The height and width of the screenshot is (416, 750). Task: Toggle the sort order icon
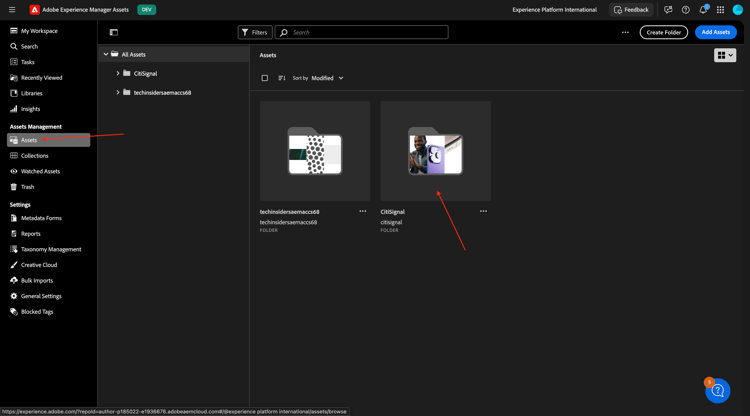click(x=282, y=78)
